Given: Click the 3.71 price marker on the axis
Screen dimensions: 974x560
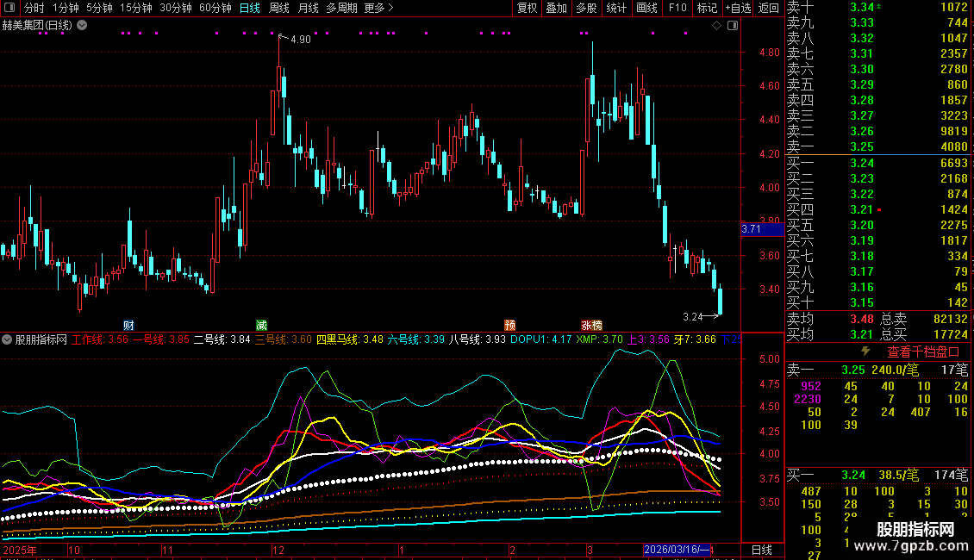Looking at the screenshot, I should click(751, 229).
